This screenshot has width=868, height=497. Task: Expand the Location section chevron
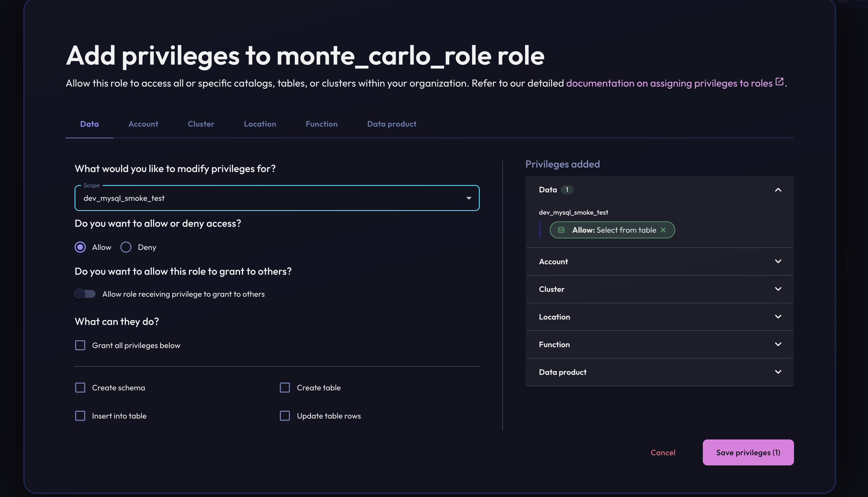point(778,317)
